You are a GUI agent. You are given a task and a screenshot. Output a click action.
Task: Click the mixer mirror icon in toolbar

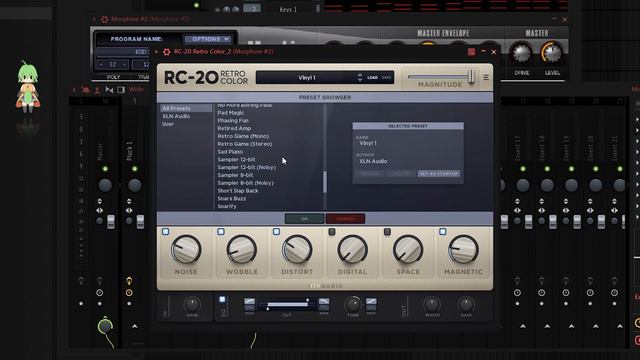109,89
